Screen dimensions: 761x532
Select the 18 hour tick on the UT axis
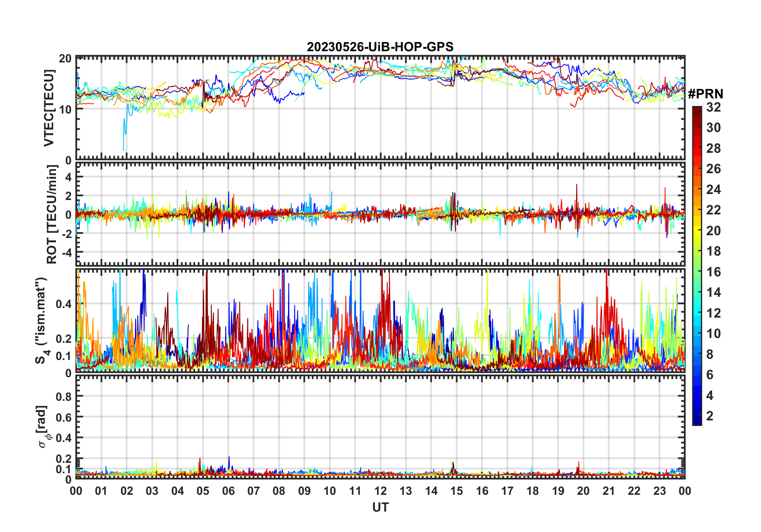(x=533, y=491)
